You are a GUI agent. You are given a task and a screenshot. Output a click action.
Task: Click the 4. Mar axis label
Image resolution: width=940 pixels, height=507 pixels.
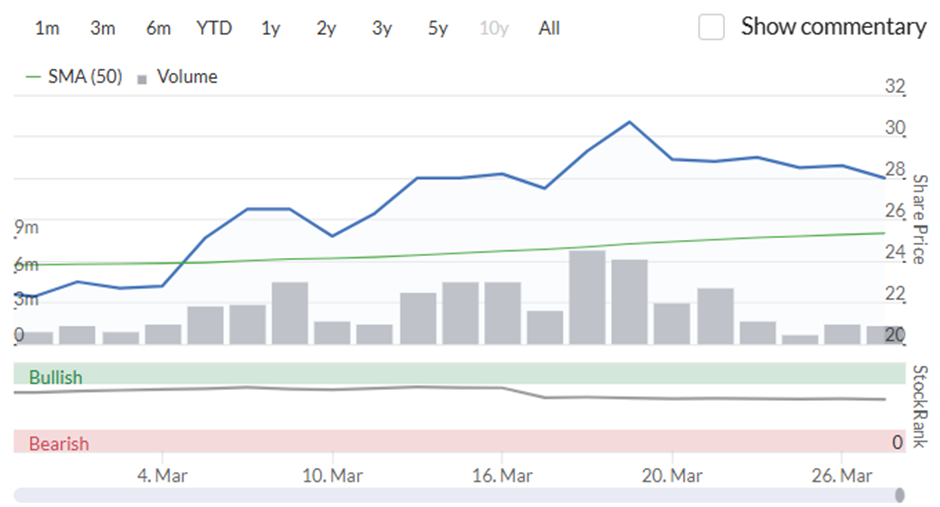[x=162, y=476]
